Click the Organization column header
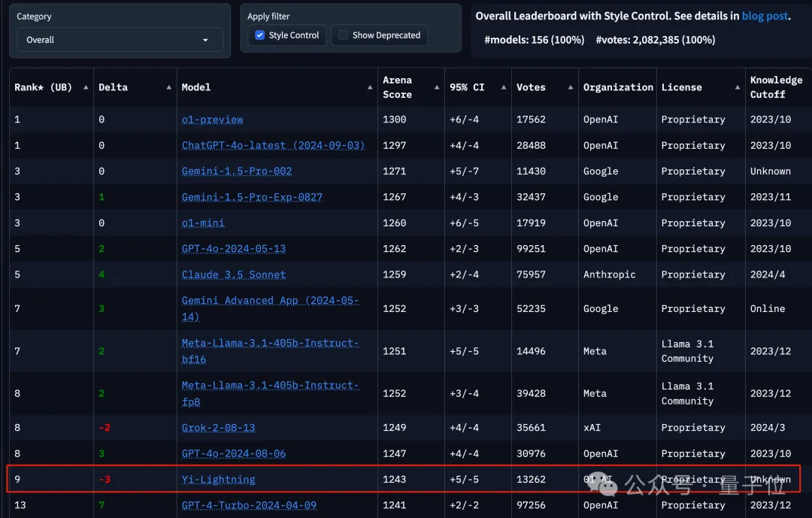 (x=618, y=87)
